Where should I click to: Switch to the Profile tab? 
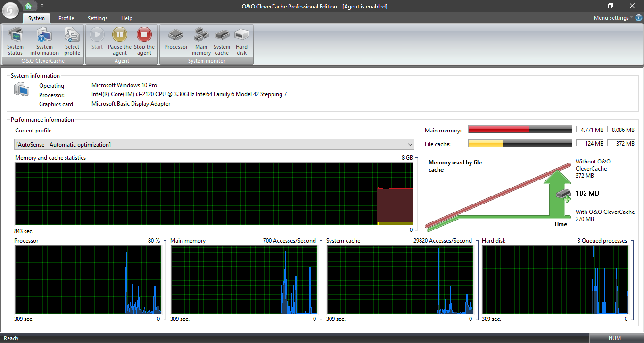tap(66, 18)
